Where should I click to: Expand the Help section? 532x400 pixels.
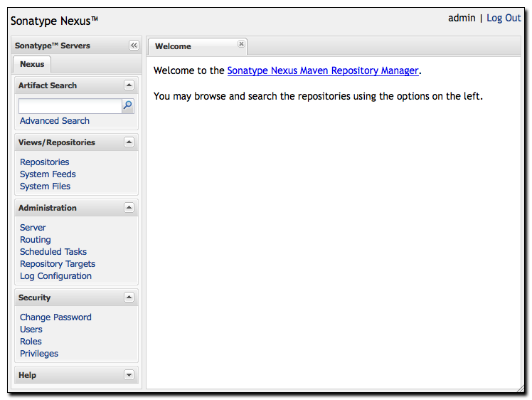click(129, 375)
